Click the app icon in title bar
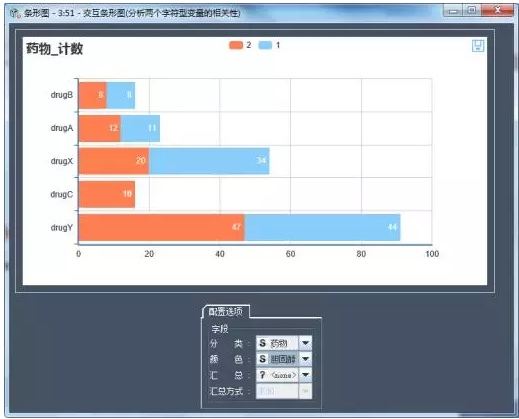The height and width of the screenshot is (419, 519). pos(15,13)
